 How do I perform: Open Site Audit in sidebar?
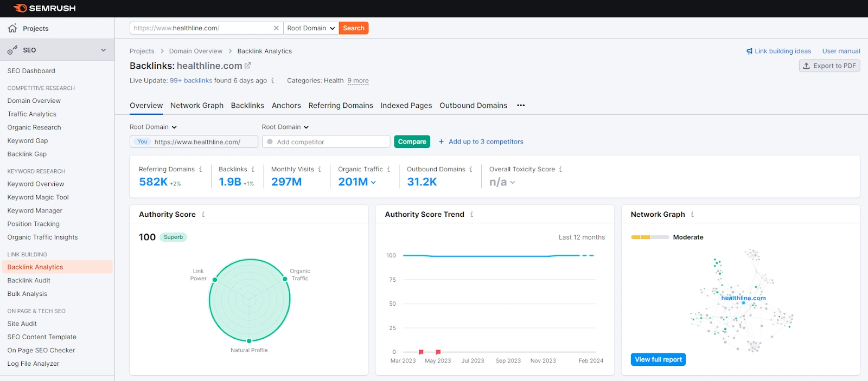click(22, 324)
